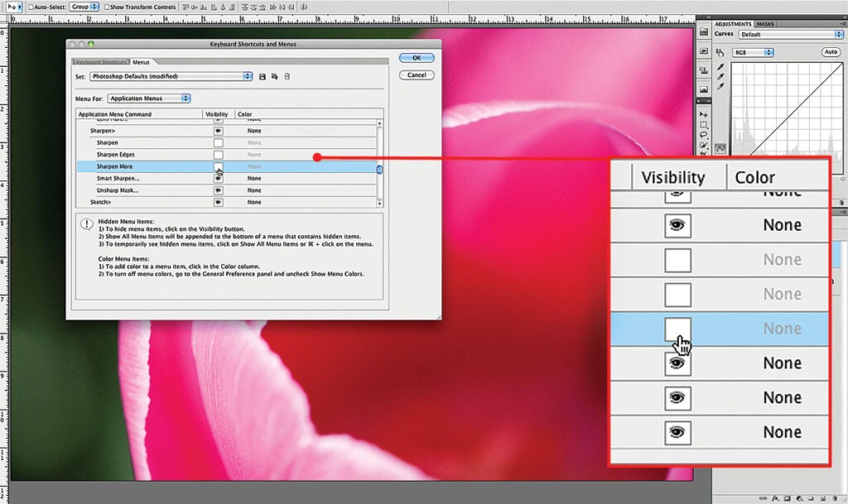Select the Unsharp Mask... command row
Image resolution: width=848 pixels, height=504 pixels.
click(227, 190)
